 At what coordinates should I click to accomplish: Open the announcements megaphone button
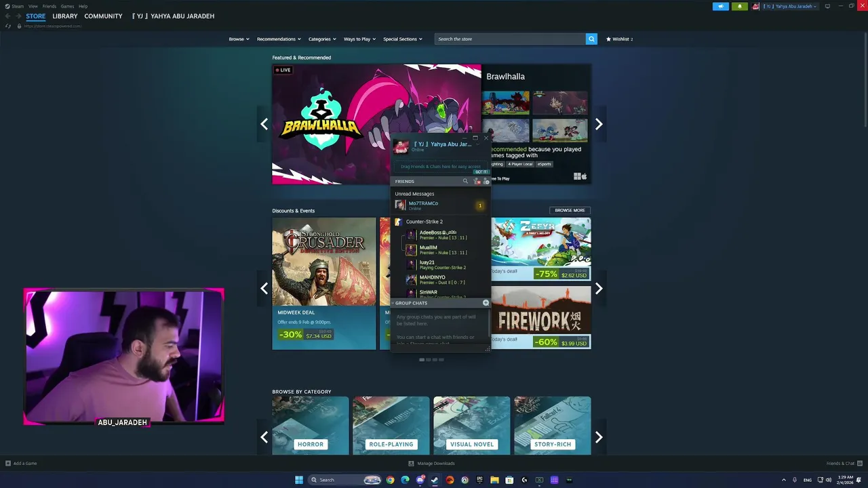tap(720, 6)
